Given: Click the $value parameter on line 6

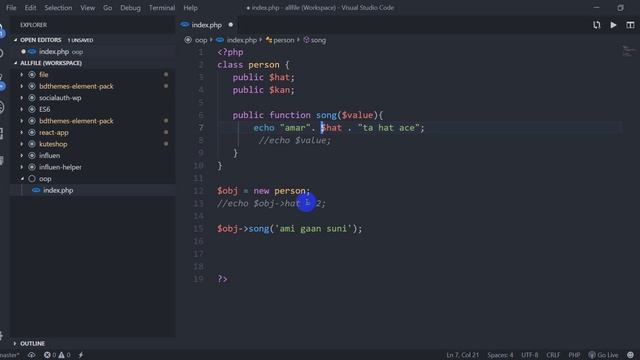Looking at the screenshot, I should coord(358,115).
